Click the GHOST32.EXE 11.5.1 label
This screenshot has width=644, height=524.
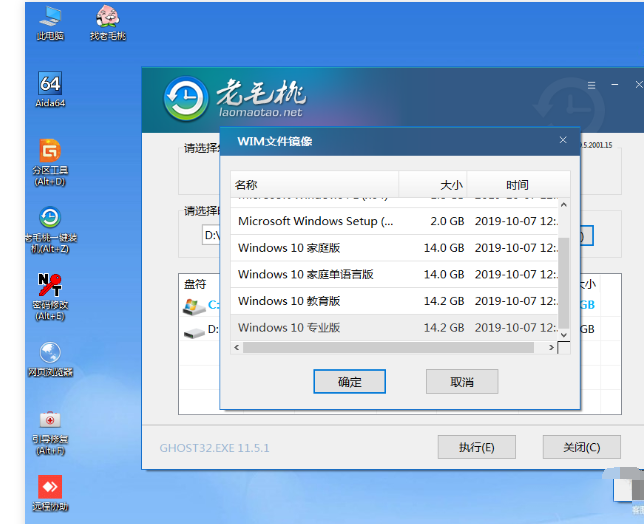pos(214,448)
